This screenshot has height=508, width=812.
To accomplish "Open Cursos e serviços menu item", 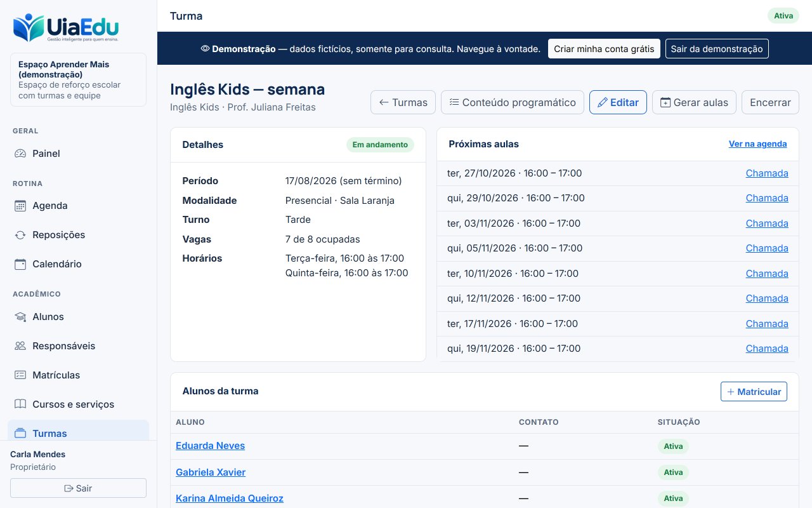I will (79, 404).
